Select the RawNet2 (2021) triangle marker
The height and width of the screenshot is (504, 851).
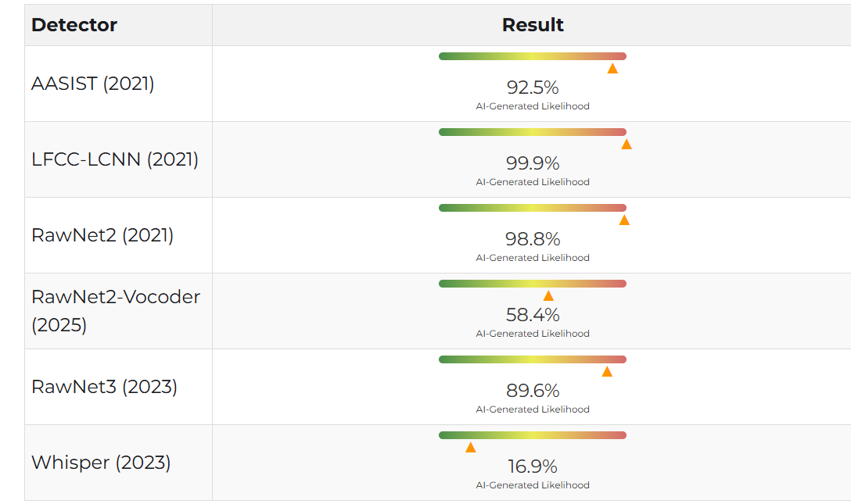pyautogui.click(x=624, y=220)
